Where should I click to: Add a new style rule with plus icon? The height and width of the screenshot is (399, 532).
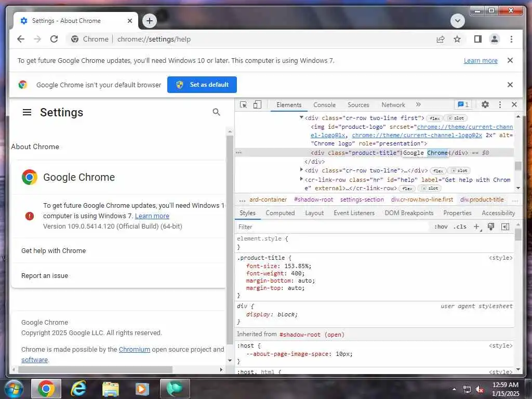click(x=477, y=227)
